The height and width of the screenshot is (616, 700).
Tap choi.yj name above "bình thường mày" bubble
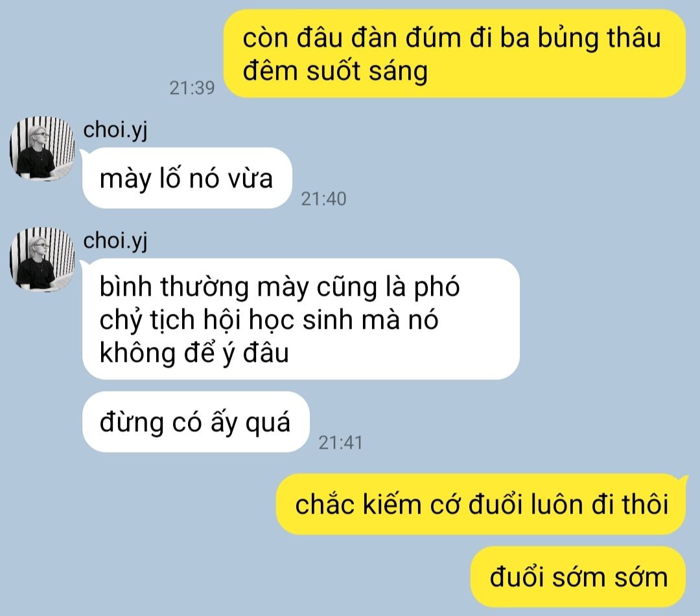[x=115, y=241]
